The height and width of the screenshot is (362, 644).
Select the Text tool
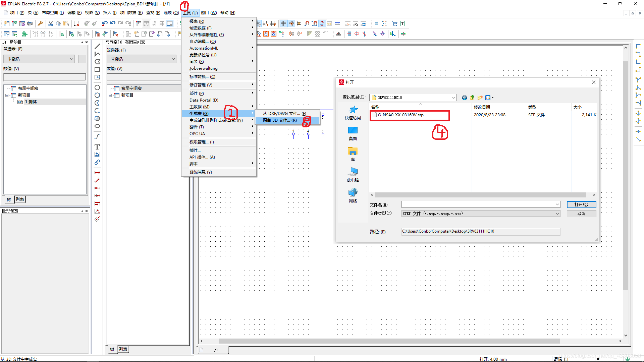tap(97, 147)
